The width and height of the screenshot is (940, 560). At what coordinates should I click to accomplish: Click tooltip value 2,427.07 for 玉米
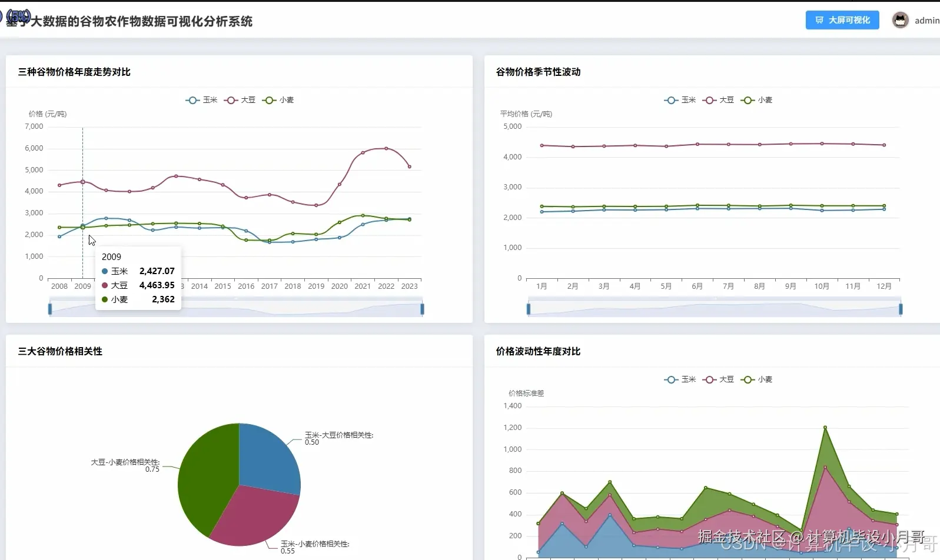click(157, 271)
